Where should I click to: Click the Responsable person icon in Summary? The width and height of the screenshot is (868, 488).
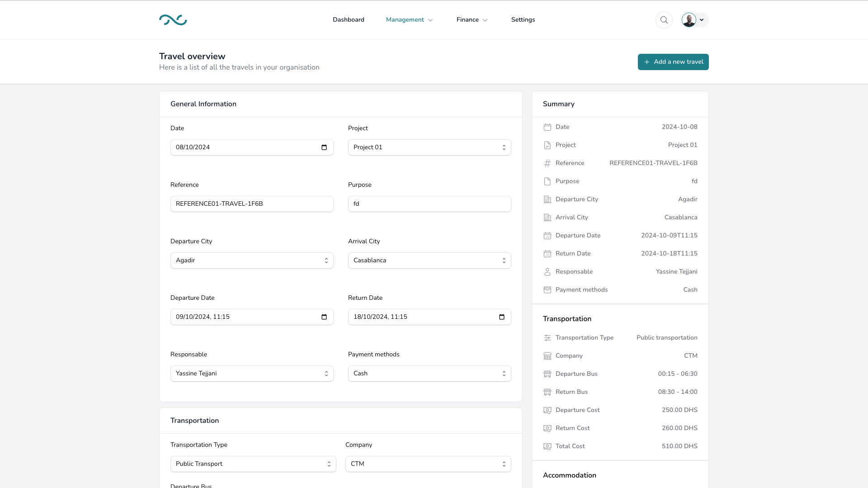click(x=547, y=272)
